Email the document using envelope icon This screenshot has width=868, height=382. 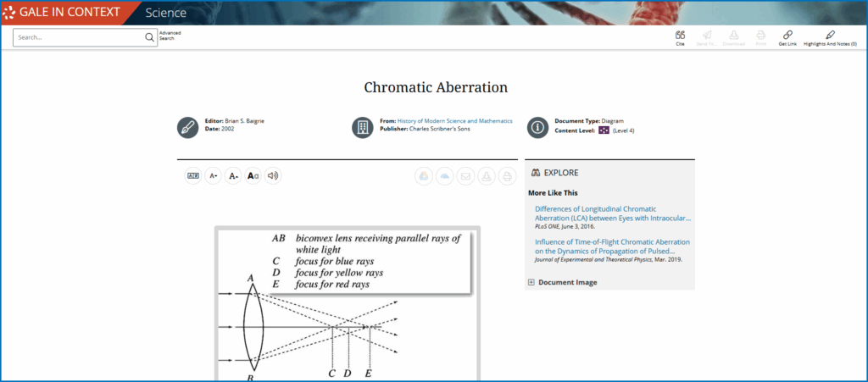(x=465, y=176)
